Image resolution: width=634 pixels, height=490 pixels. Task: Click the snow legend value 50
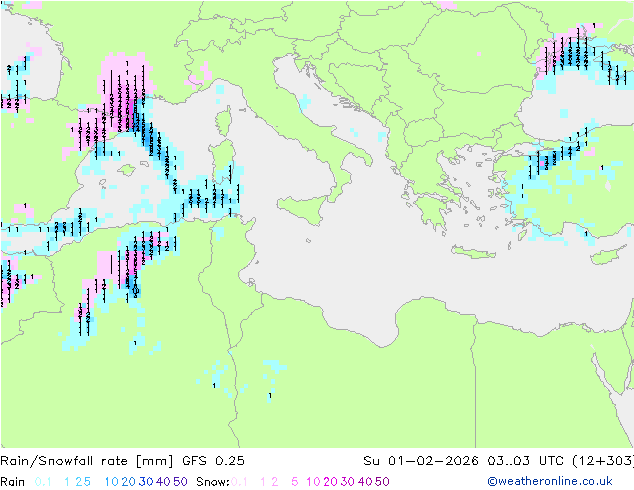click(382, 482)
